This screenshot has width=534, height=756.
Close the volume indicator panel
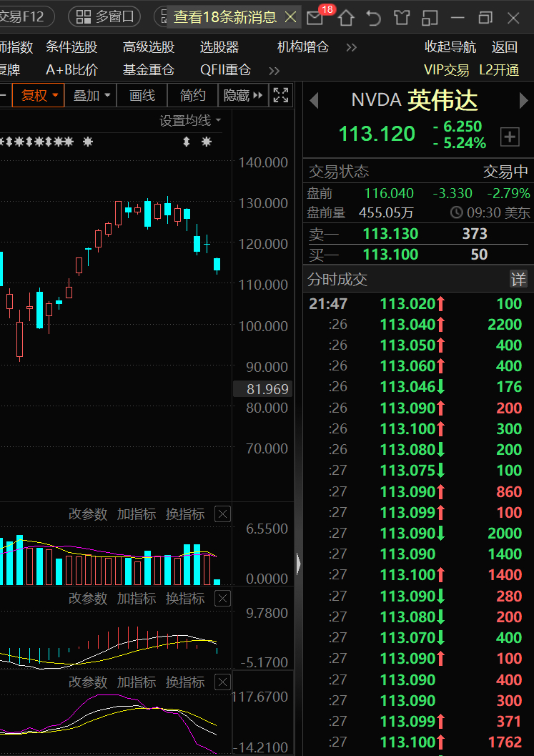coord(222,514)
